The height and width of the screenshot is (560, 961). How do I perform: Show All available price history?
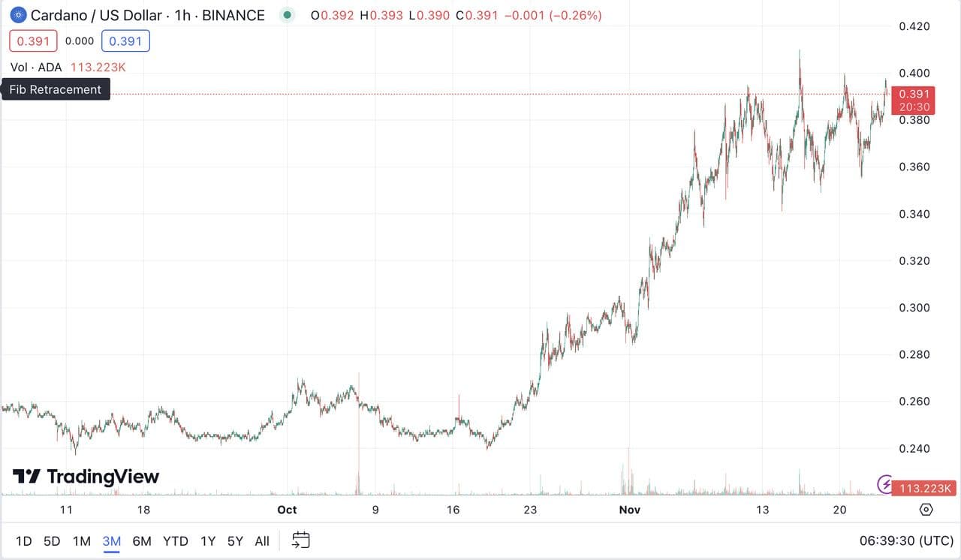[262, 540]
